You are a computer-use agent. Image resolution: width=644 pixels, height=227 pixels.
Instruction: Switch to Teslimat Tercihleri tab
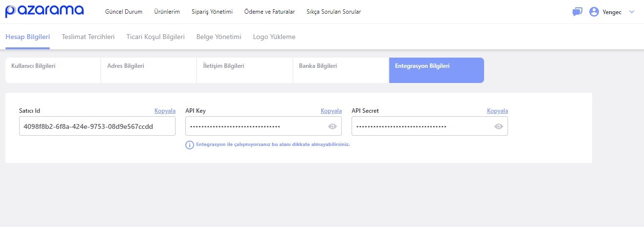[88, 37]
